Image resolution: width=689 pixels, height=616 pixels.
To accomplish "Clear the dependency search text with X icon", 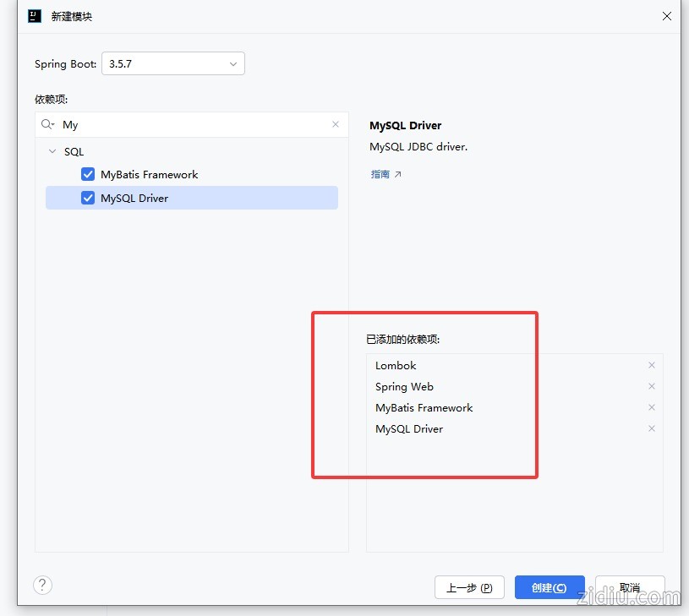I will [336, 124].
